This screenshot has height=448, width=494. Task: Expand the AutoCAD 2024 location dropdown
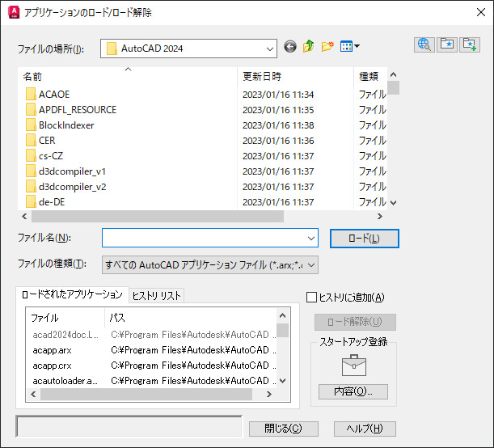point(270,49)
